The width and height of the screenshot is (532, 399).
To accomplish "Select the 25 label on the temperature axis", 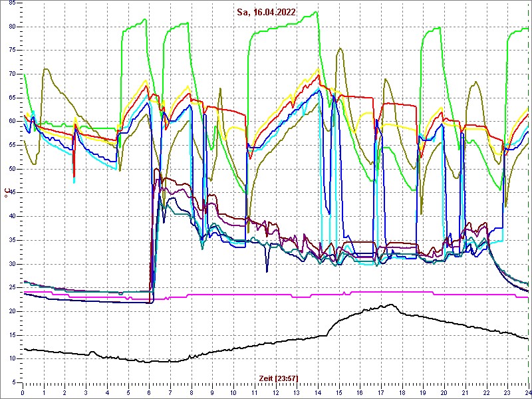I will [12, 288].
